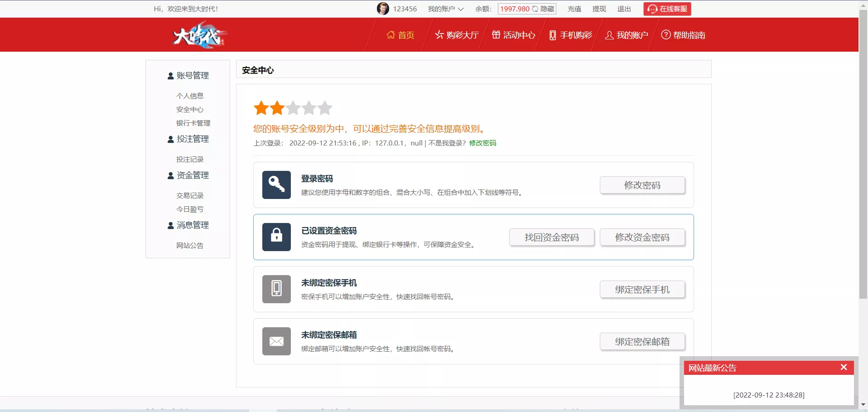This screenshot has width=868, height=412.
Task: Click the 资金管理 sidebar icon
Action: [x=170, y=175]
